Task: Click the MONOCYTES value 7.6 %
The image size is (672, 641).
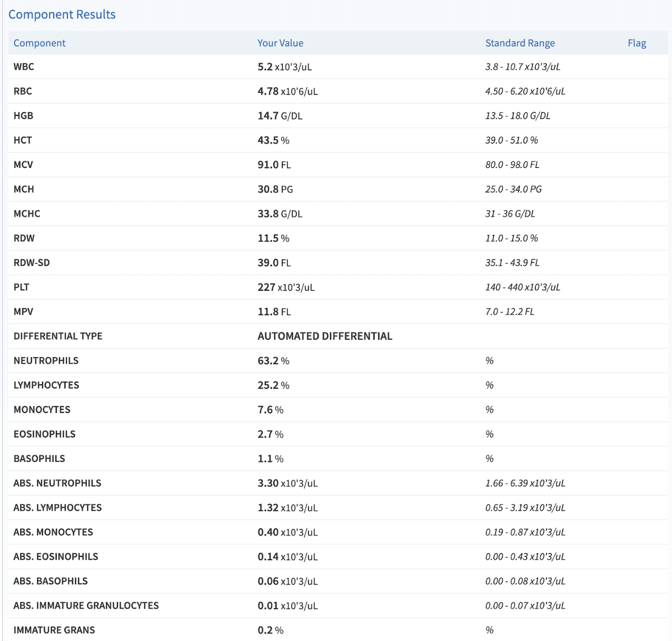Action: tap(271, 409)
